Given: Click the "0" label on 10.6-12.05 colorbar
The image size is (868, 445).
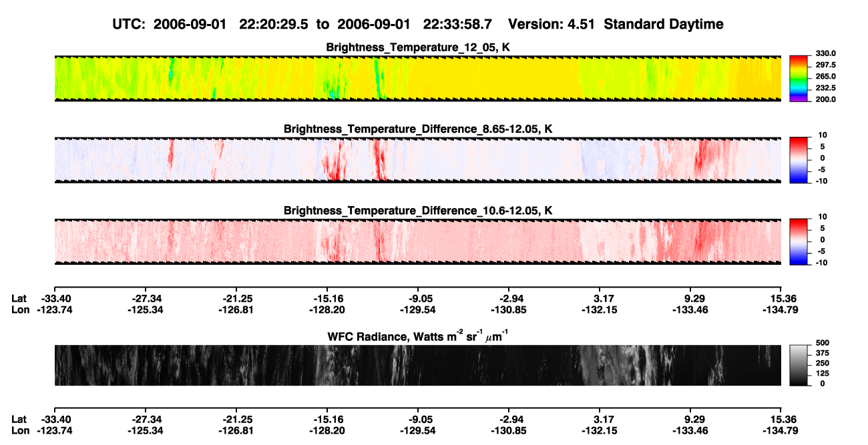Looking at the screenshot, I should (823, 240).
